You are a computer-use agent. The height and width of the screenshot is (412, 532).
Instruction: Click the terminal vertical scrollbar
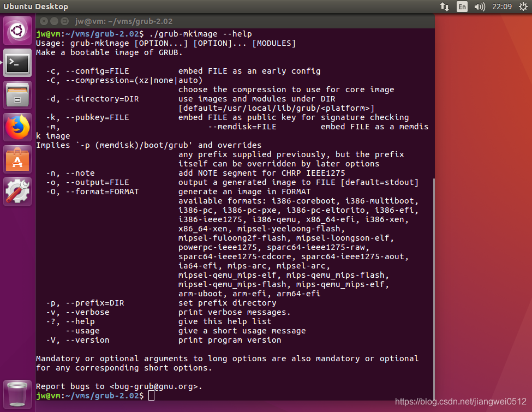tap(433, 289)
